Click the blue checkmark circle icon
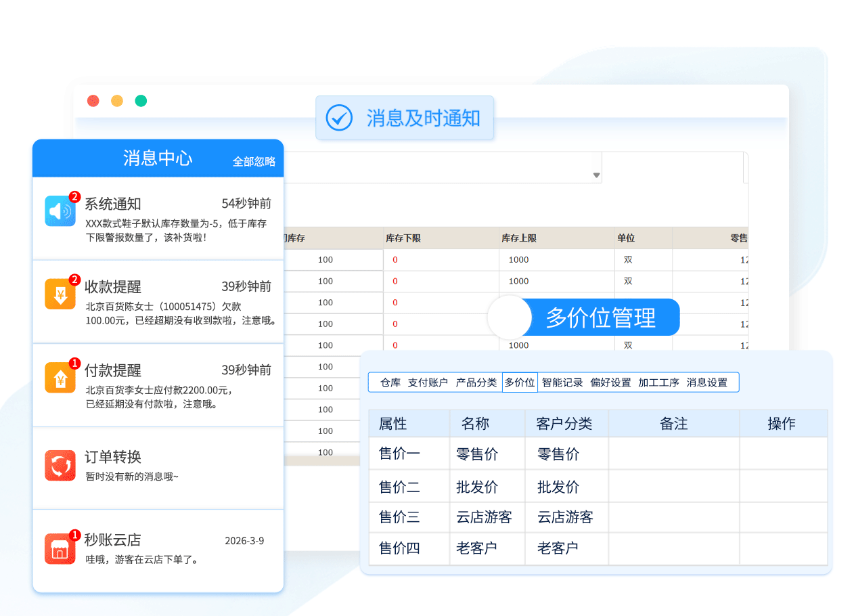The image size is (854, 616). coord(339,118)
